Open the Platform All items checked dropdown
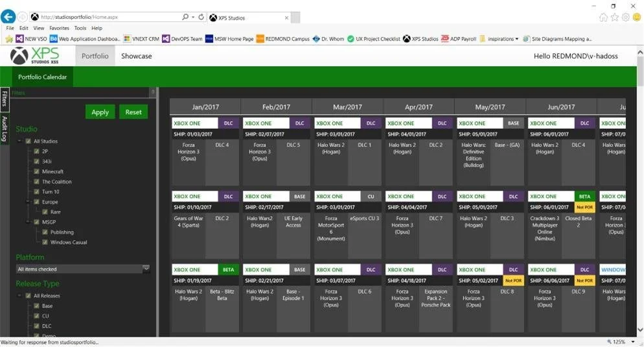644x347 pixels. pos(82,269)
